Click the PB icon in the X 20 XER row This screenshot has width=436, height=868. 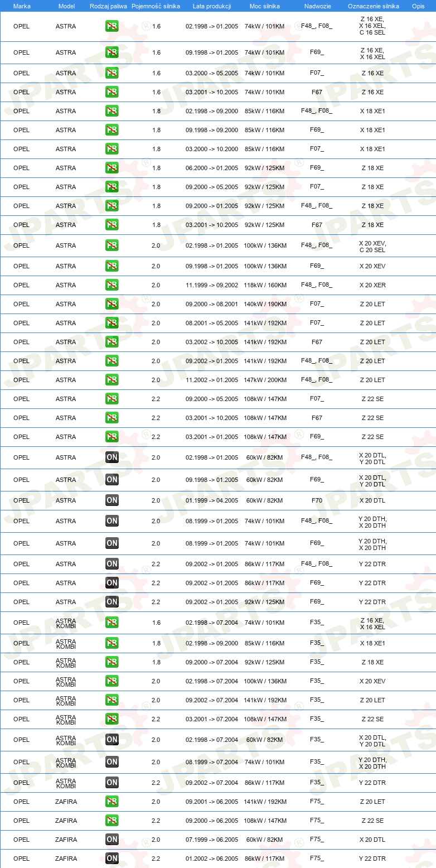(x=112, y=285)
